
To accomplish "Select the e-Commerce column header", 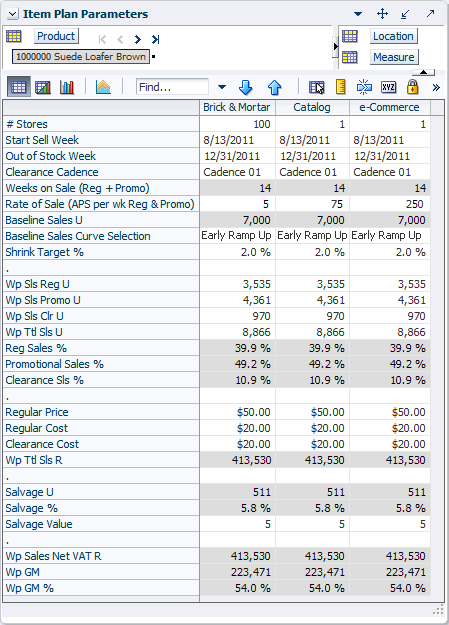I will point(390,108).
